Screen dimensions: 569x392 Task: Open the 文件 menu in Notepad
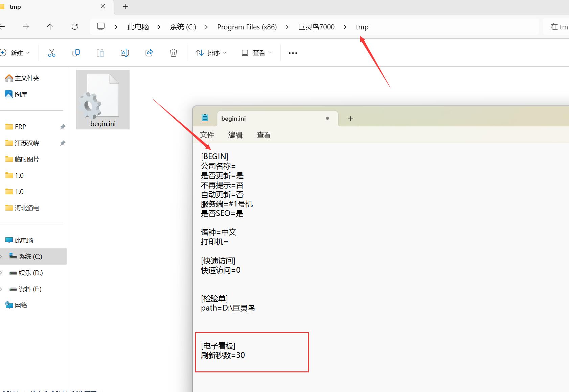(x=207, y=135)
